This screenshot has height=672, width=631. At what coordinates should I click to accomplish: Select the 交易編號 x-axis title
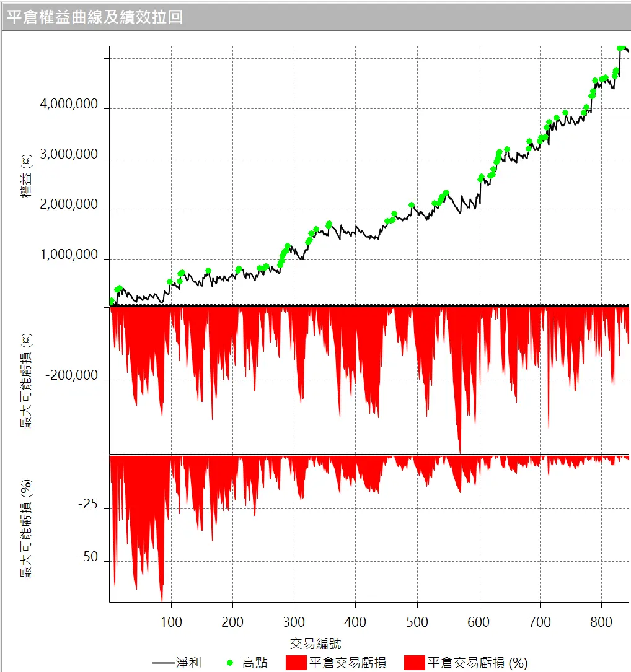point(315,642)
